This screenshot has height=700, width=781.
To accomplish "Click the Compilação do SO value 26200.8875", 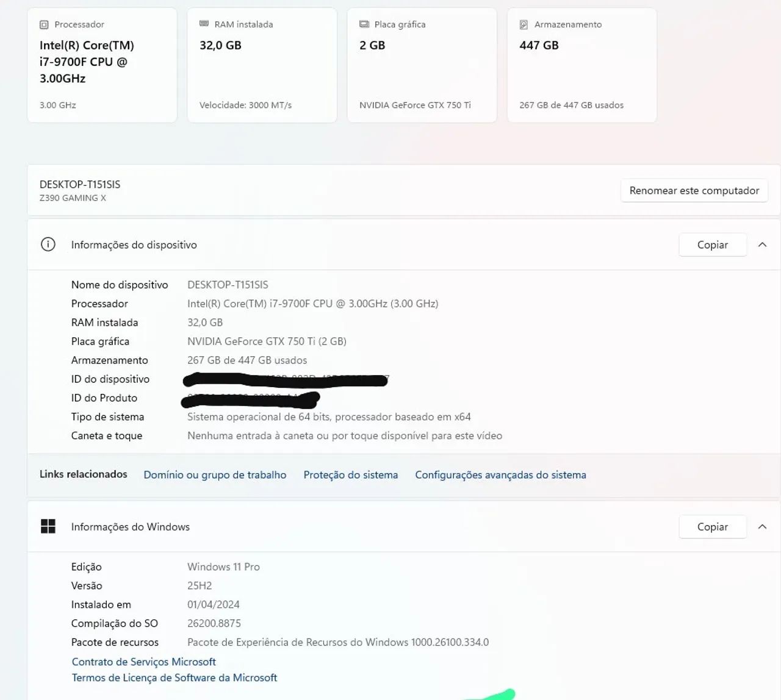I will pyautogui.click(x=214, y=623).
